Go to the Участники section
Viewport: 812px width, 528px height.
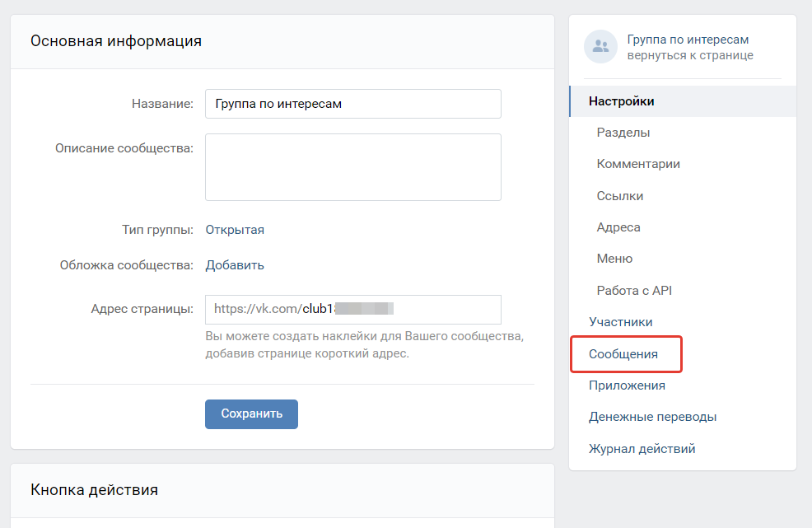(x=621, y=322)
